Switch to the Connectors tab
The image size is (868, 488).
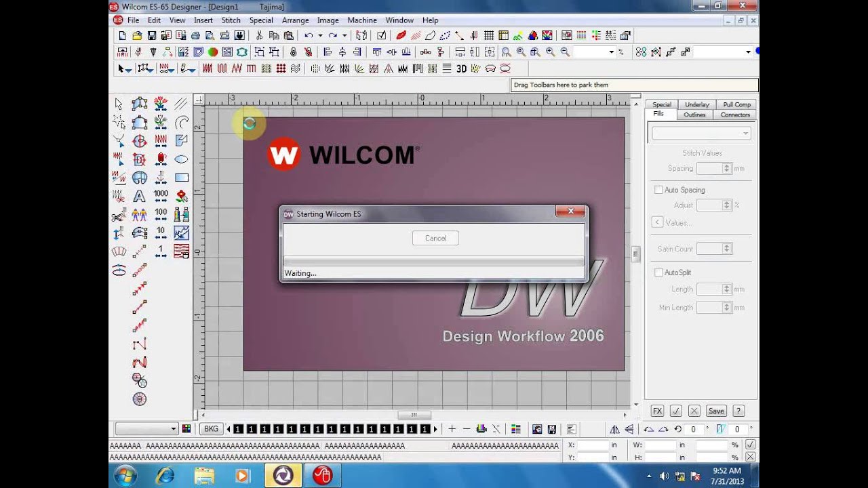(735, 115)
